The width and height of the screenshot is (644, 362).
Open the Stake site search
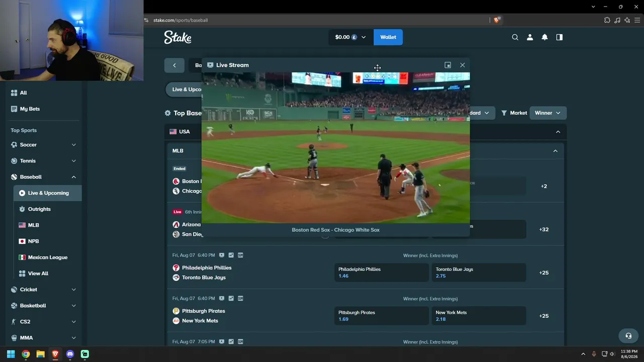515,37
